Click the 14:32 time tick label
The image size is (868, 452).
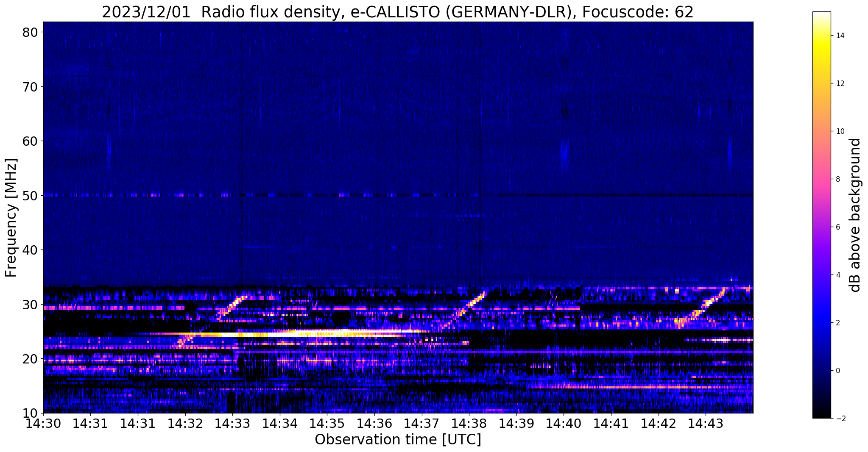click(x=185, y=424)
